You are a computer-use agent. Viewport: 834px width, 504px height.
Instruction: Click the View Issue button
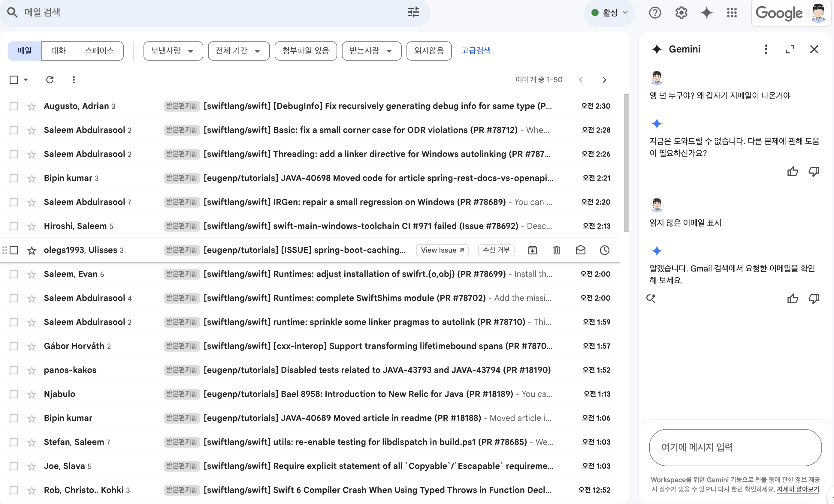[x=442, y=250]
